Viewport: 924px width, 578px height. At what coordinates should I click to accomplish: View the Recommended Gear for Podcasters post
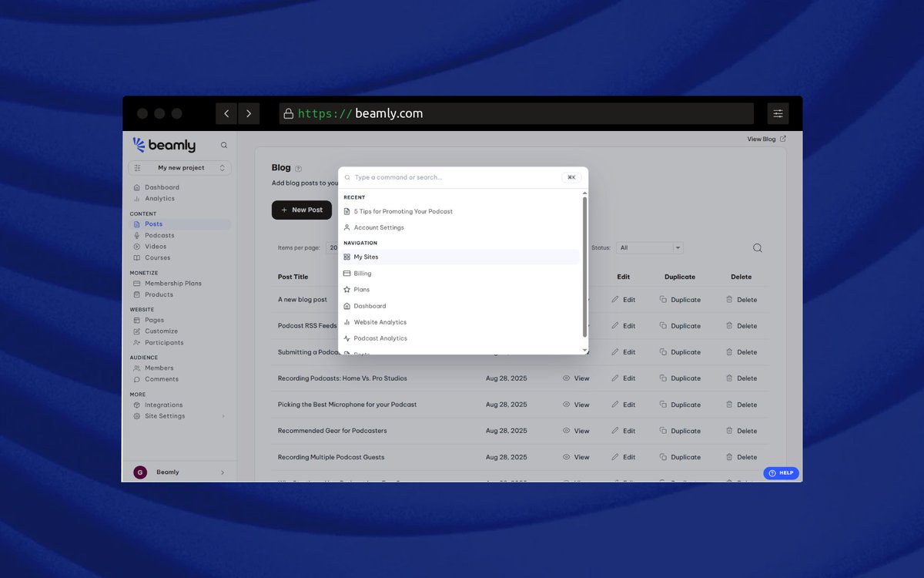pyautogui.click(x=576, y=431)
